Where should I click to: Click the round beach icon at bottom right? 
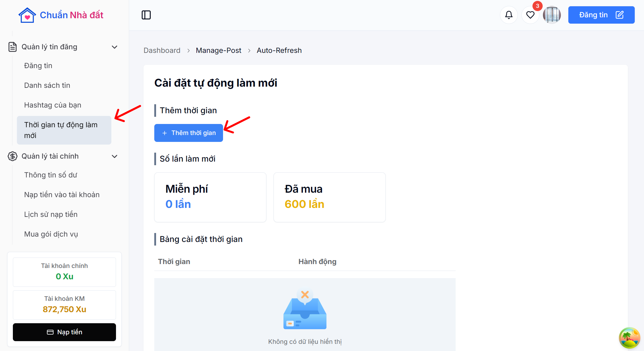click(629, 338)
